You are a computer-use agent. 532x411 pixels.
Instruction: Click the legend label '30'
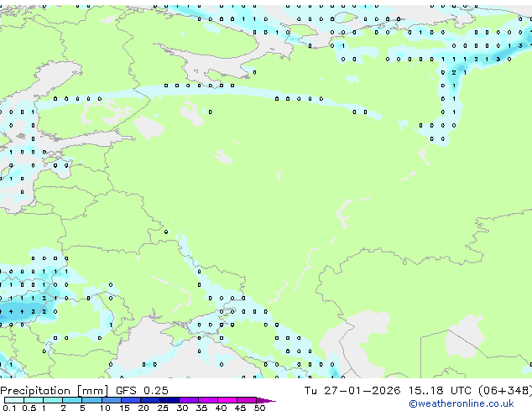(x=182, y=408)
